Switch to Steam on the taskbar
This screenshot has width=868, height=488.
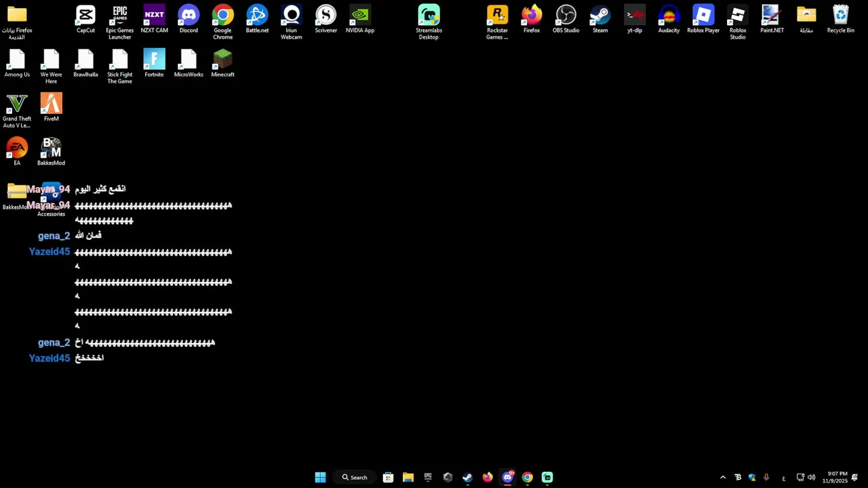467,477
